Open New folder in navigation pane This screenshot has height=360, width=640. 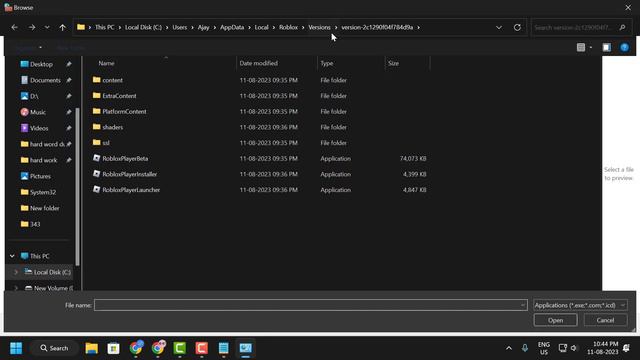pyautogui.click(x=40, y=208)
